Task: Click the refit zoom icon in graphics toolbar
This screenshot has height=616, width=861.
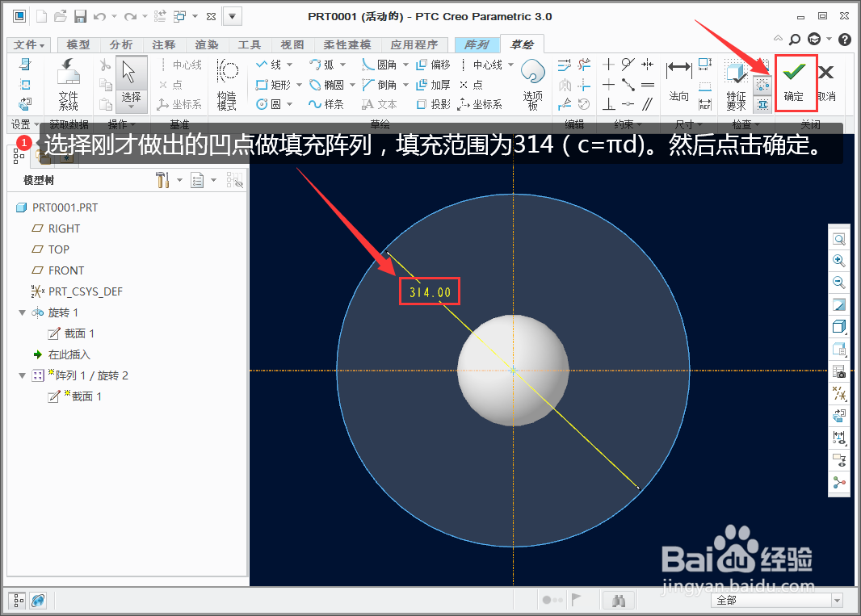Action: pos(839,239)
